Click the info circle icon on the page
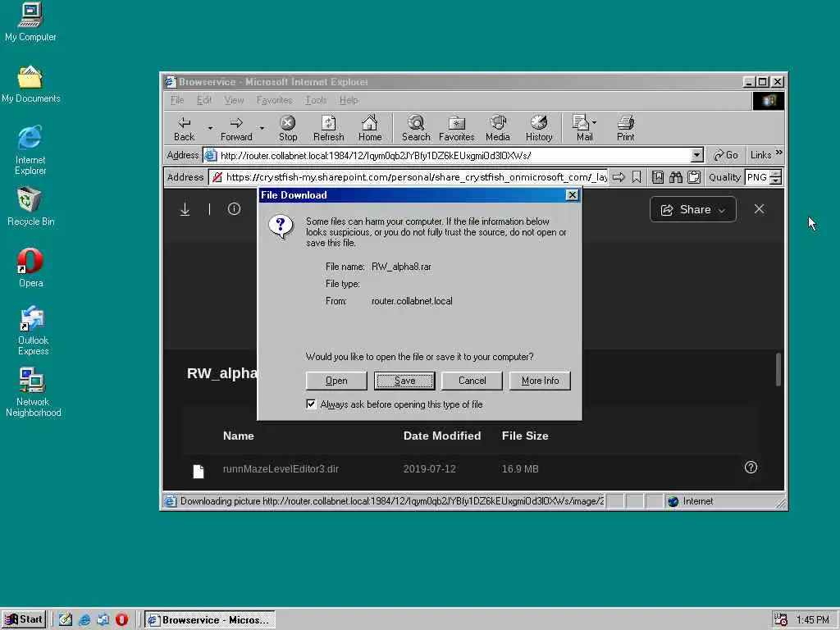The width and height of the screenshot is (840, 630). click(234, 209)
